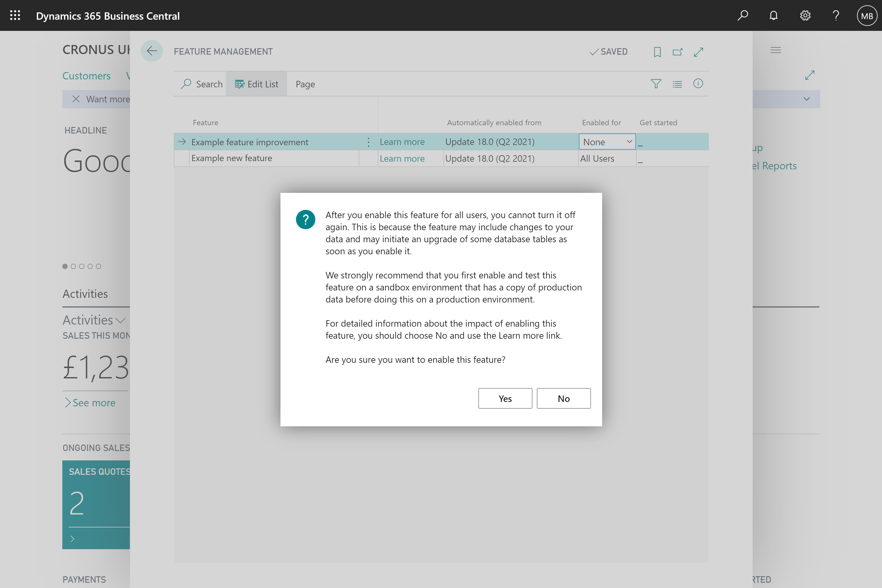Open Edit List ribbon tab
The width and height of the screenshot is (882, 588).
click(256, 84)
